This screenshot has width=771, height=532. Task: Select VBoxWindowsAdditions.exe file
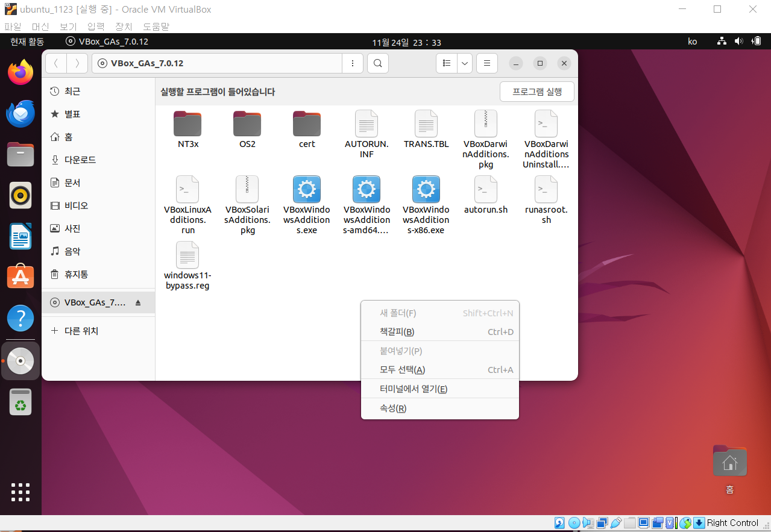(307, 205)
